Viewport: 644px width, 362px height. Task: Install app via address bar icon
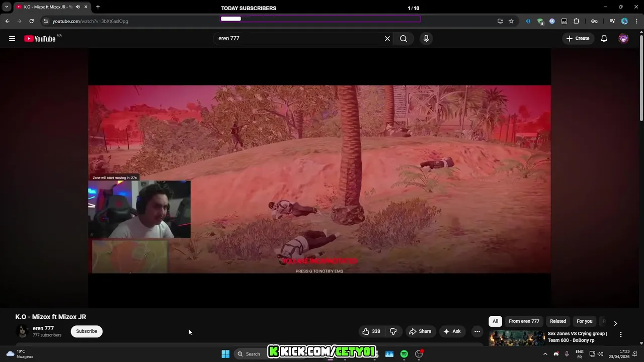click(x=500, y=21)
